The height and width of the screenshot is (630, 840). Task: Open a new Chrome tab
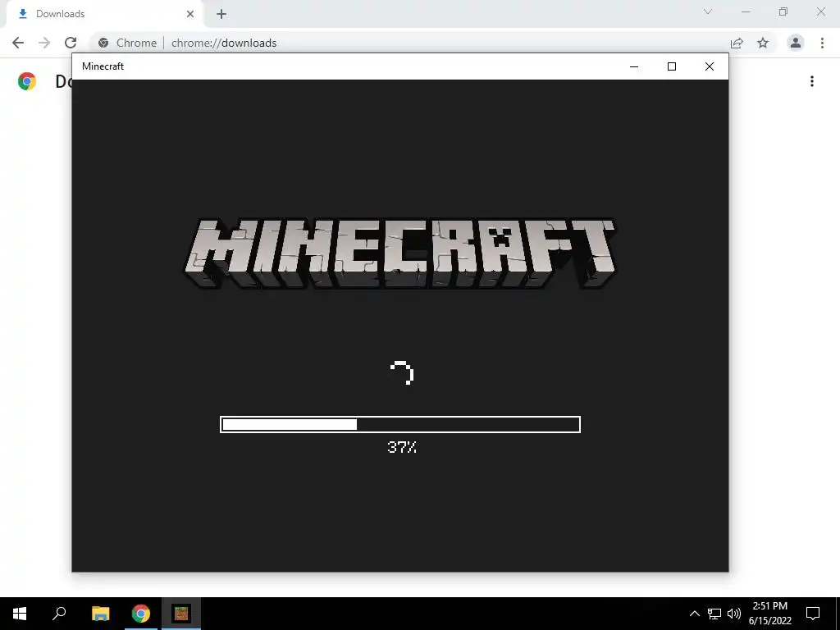[x=221, y=14]
